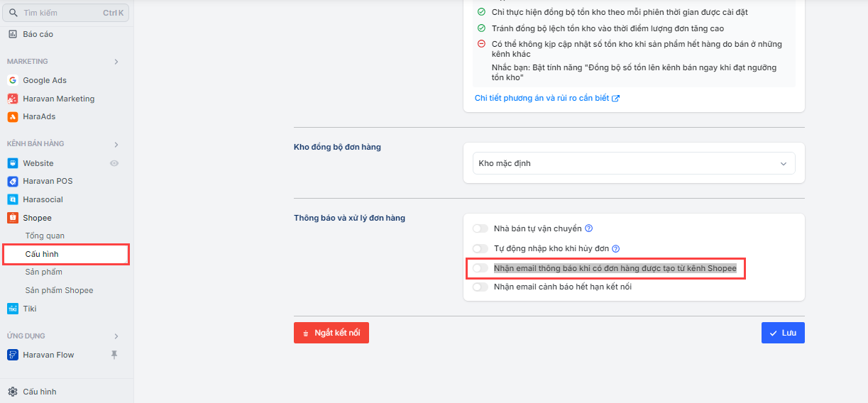Enable email cảnh báo hết hạn kết nối toggle
This screenshot has height=403, width=868.
480,287
